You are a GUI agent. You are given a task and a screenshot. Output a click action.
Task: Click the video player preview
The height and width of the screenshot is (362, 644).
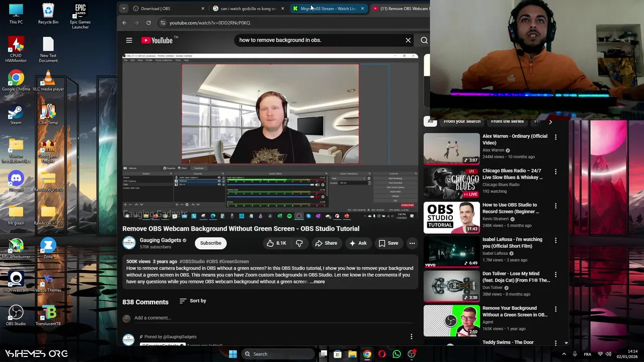(270, 137)
